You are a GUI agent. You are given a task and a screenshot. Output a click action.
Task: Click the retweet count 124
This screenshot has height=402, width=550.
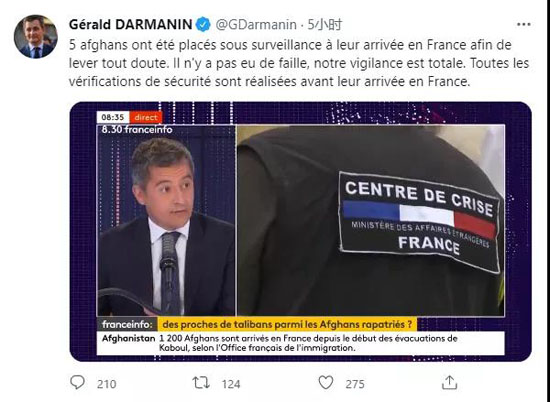[231, 384]
